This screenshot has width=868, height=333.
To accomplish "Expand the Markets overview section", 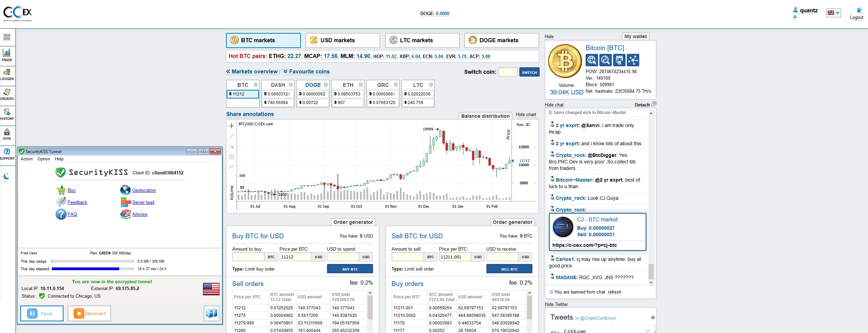I will pos(252,71).
